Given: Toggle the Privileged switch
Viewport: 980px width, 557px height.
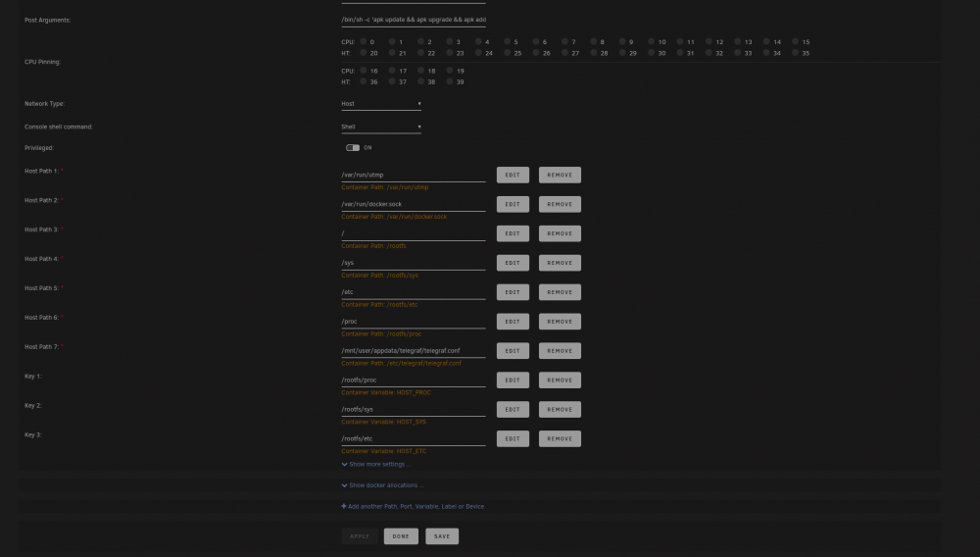Looking at the screenshot, I should pos(353,147).
